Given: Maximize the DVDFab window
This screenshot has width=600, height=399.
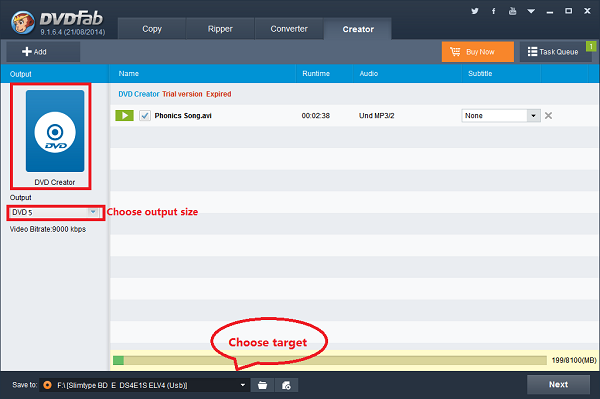Looking at the screenshot, I should point(569,11).
